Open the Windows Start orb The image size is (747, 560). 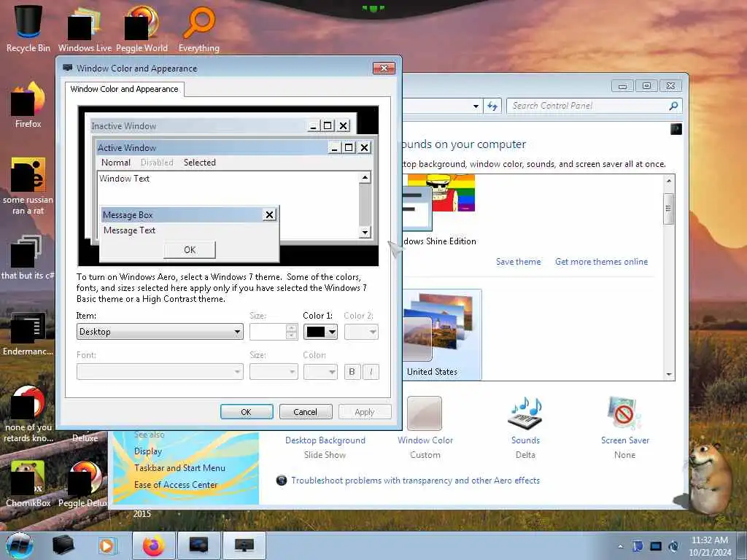pos(20,545)
